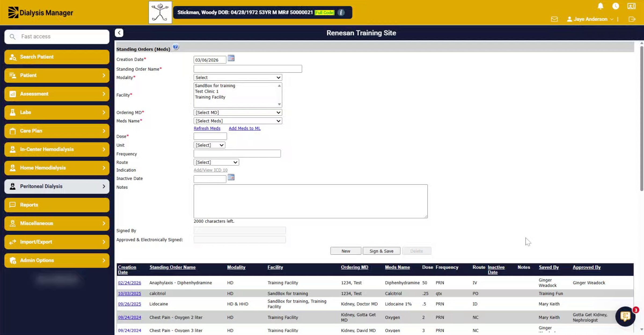Screen dimensions: 644x335
Task: Expand the Patient sidebar menu
Action: (57, 75)
